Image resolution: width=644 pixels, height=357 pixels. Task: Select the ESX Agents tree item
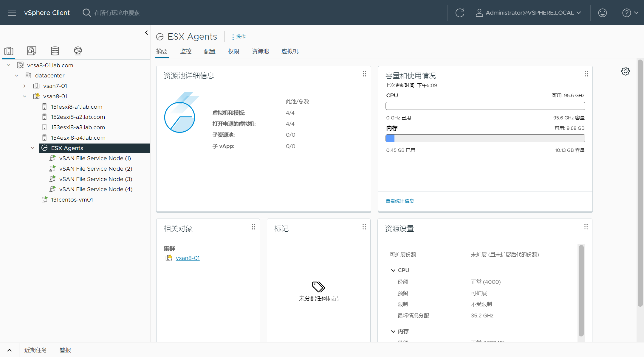(x=94, y=148)
